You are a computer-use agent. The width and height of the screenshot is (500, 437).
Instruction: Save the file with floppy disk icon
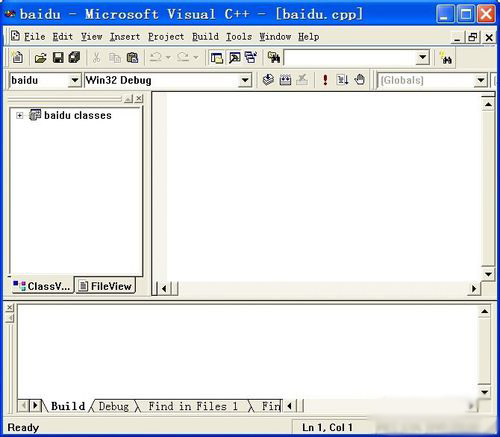pos(58,58)
